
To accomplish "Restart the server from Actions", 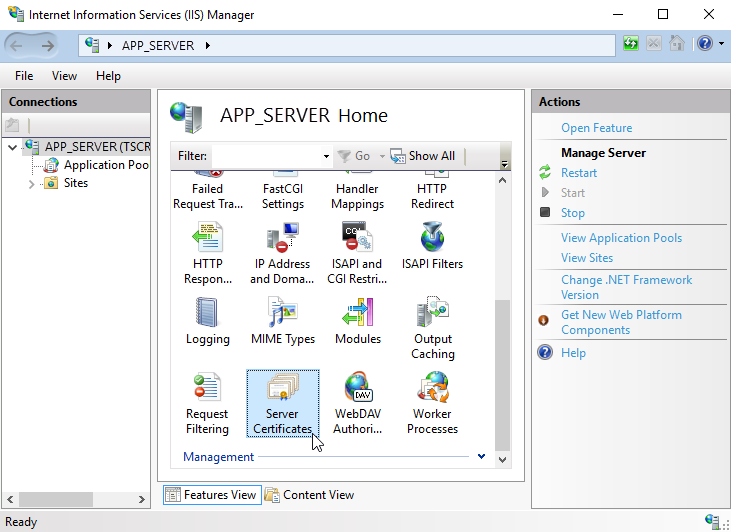I will [579, 173].
